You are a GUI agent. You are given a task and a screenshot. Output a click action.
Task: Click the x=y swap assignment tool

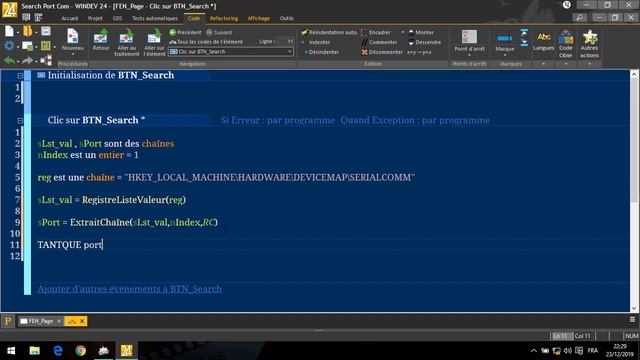419,52
